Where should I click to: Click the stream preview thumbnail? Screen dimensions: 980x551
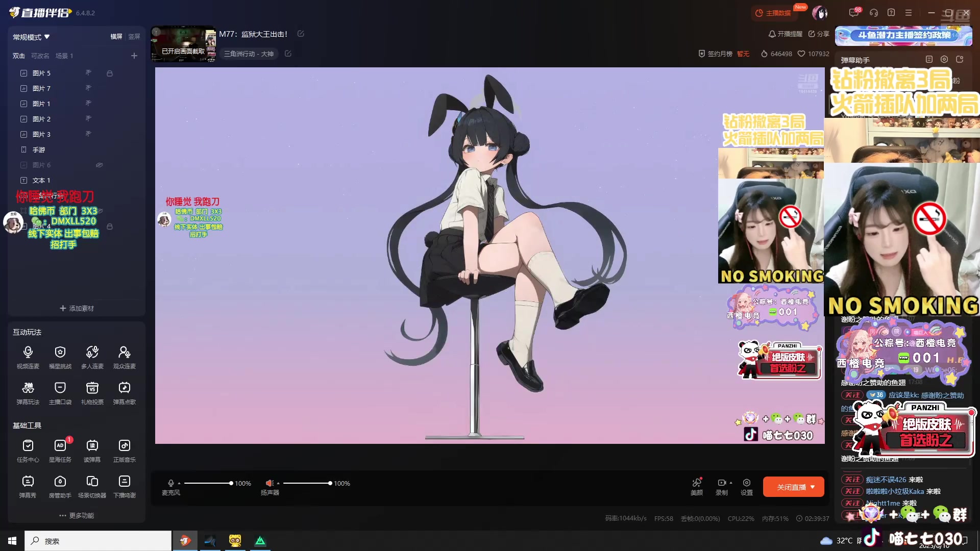[x=183, y=44]
